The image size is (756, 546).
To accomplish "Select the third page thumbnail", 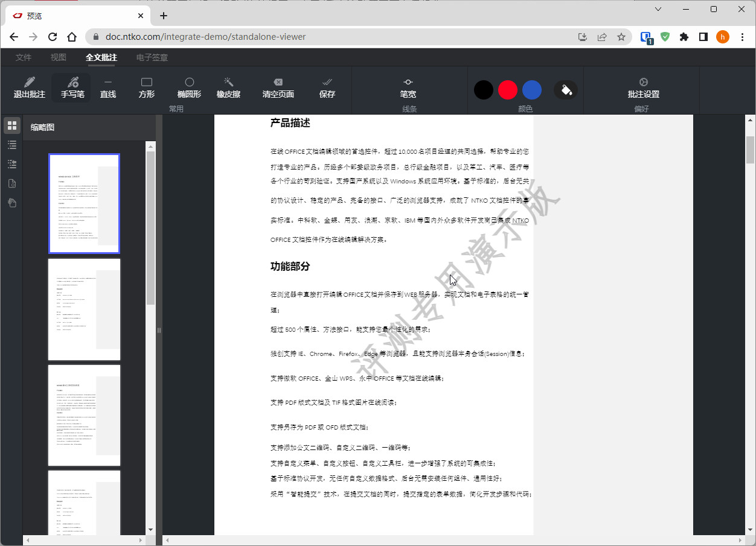I will (85, 415).
